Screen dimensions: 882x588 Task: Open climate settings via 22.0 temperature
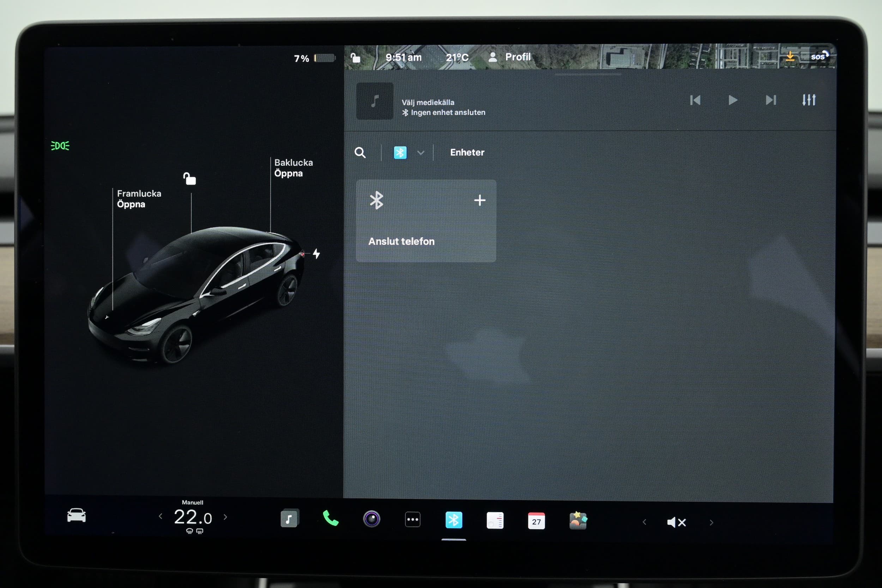(x=193, y=517)
